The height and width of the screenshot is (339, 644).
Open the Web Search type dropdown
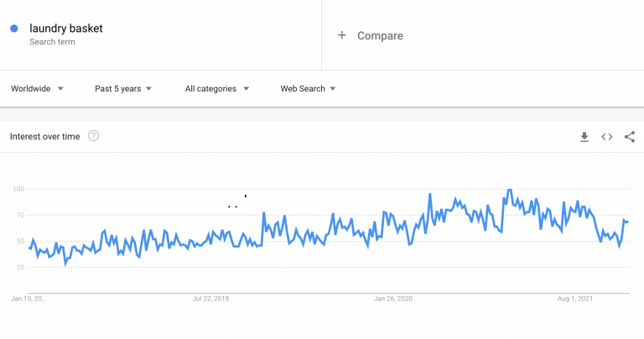click(308, 89)
